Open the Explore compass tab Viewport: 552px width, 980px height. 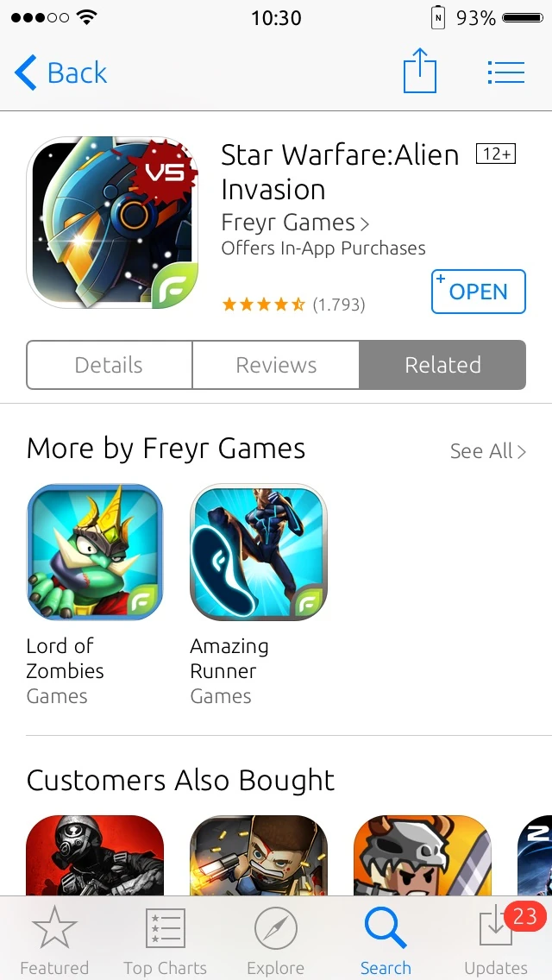click(276, 939)
